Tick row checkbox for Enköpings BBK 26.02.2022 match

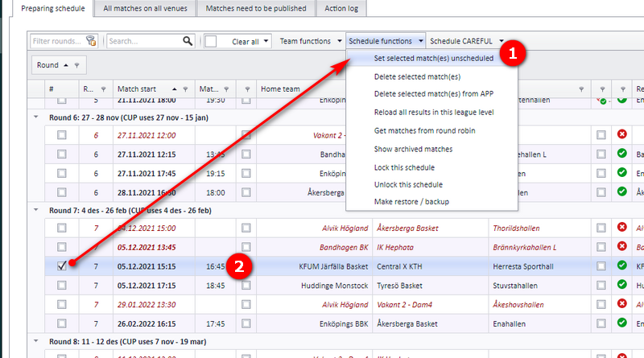pyautogui.click(x=62, y=323)
